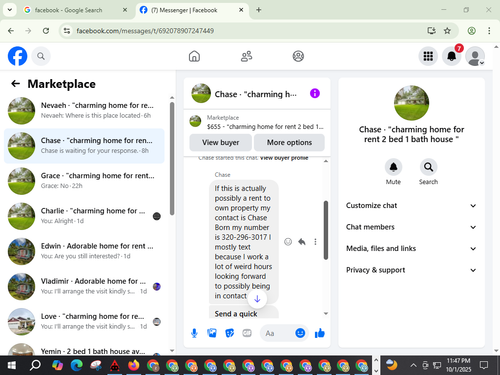Click the View buyer button
This screenshot has height=375, width=500.
(x=220, y=142)
